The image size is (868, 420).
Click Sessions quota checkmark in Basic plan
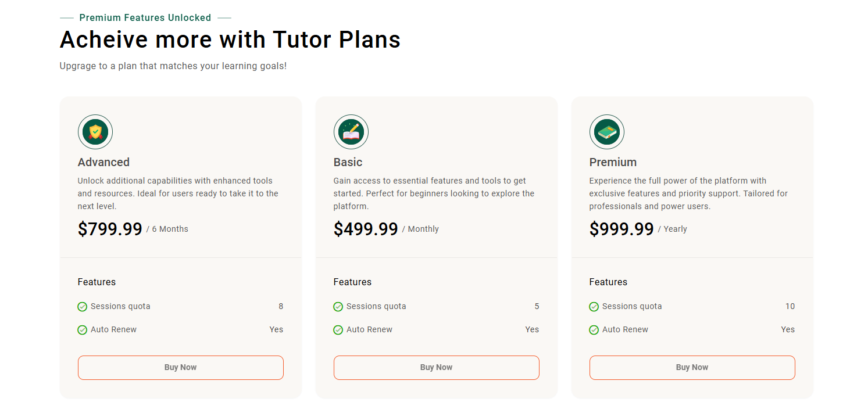click(x=338, y=307)
